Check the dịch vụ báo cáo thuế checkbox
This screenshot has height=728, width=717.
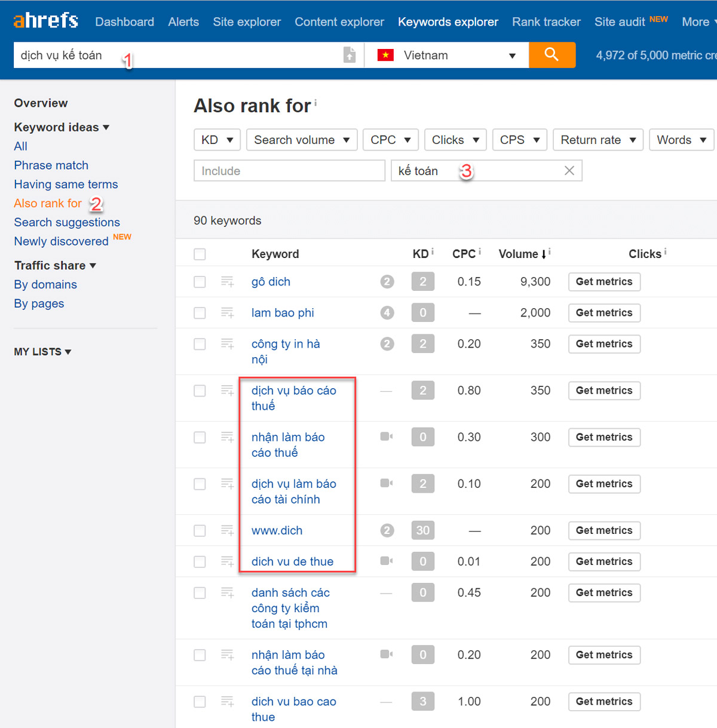point(200,391)
